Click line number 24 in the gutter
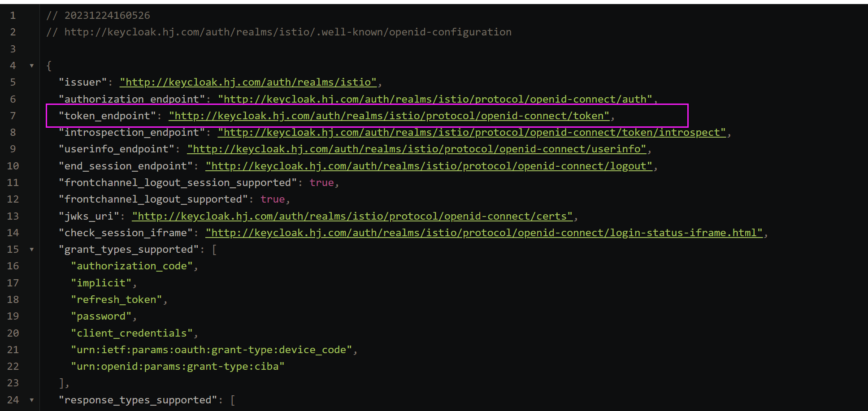 (x=13, y=400)
